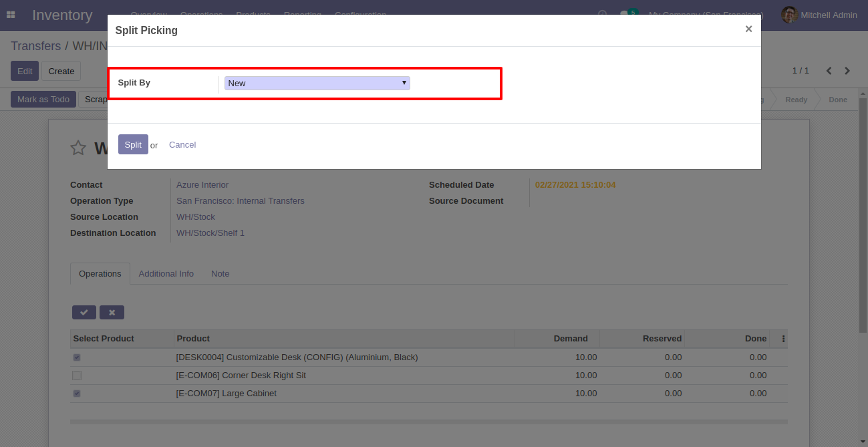Toggle checkbox for Corner Desk Right Sit
868x447 pixels.
click(x=77, y=376)
